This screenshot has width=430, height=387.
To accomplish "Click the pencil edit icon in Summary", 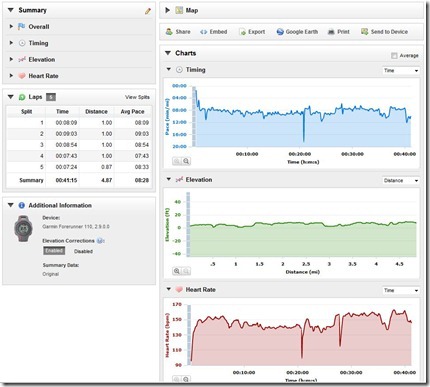I will (148, 11).
